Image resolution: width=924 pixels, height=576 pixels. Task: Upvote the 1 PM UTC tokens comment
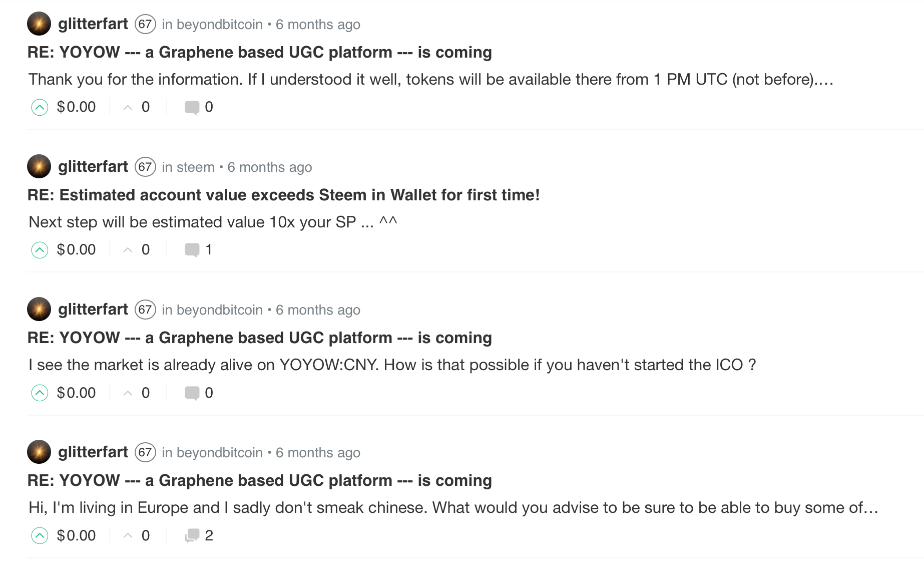(40, 107)
